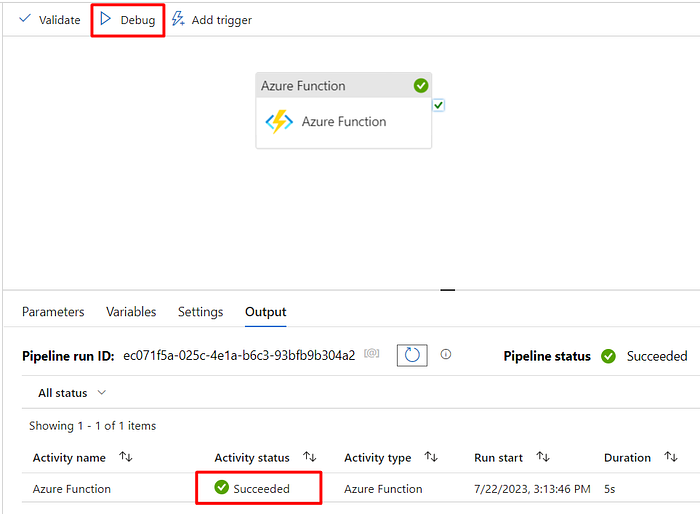Open the Variables tab
This screenshot has height=514, width=700.
point(131,312)
